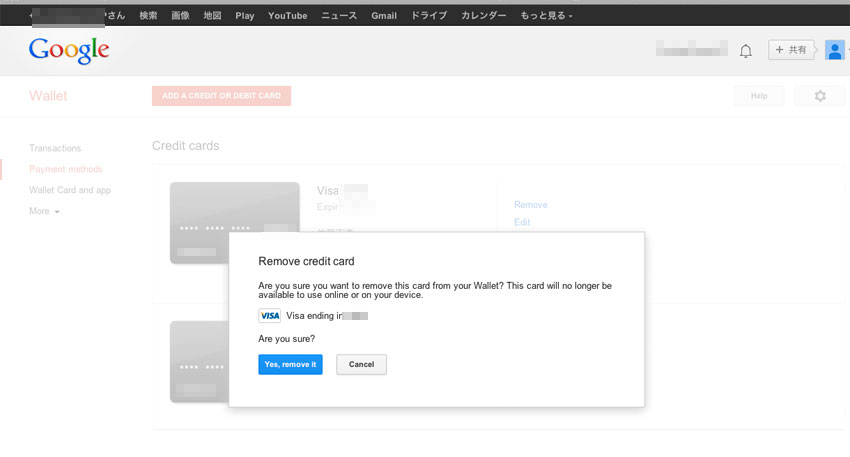Click Add a credit or debit card

pyautogui.click(x=221, y=96)
